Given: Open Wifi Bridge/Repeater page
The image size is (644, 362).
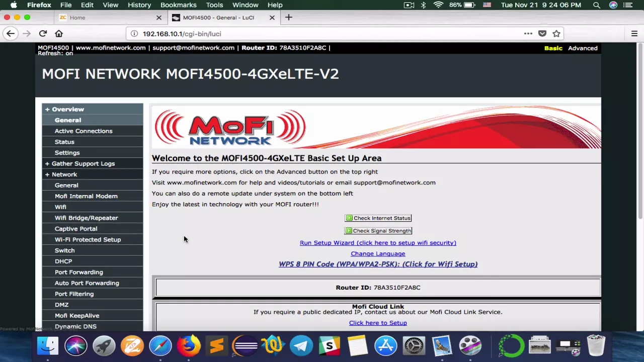Looking at the screenshot, I should [x=93, y=218].
